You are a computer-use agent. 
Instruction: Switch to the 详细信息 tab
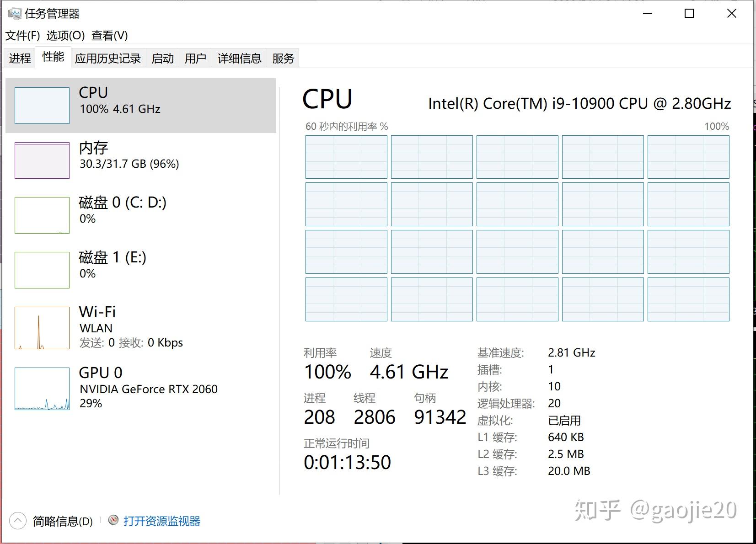pyautogui.click(x=239, y=58)
